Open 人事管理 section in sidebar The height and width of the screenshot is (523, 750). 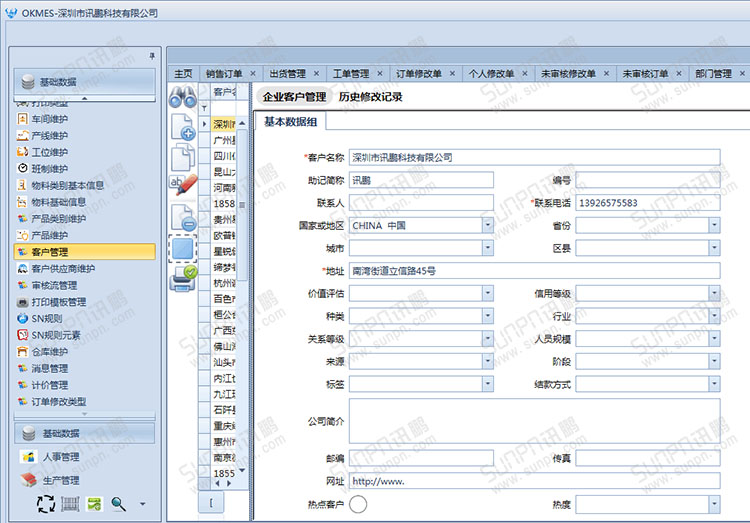click(x=61, y=457)
